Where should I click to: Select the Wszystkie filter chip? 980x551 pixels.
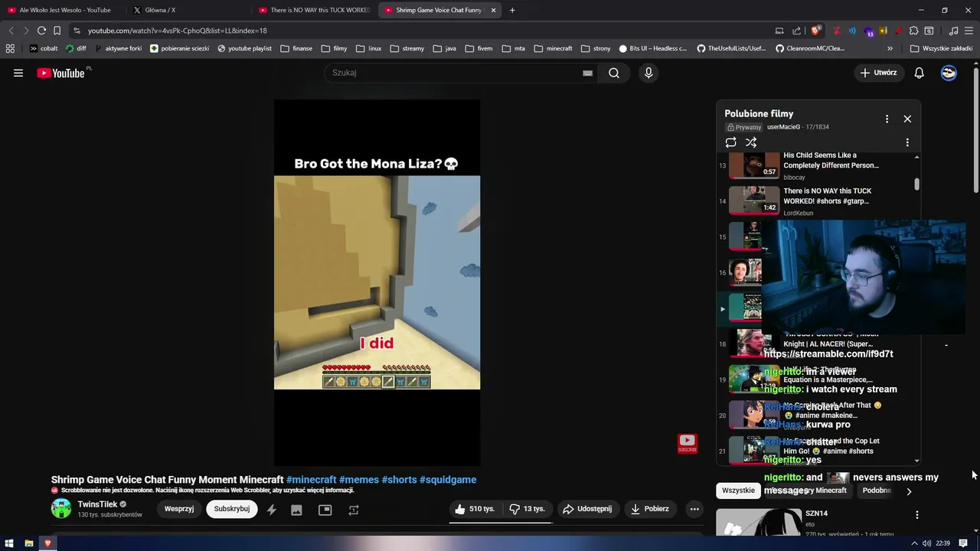738,491
